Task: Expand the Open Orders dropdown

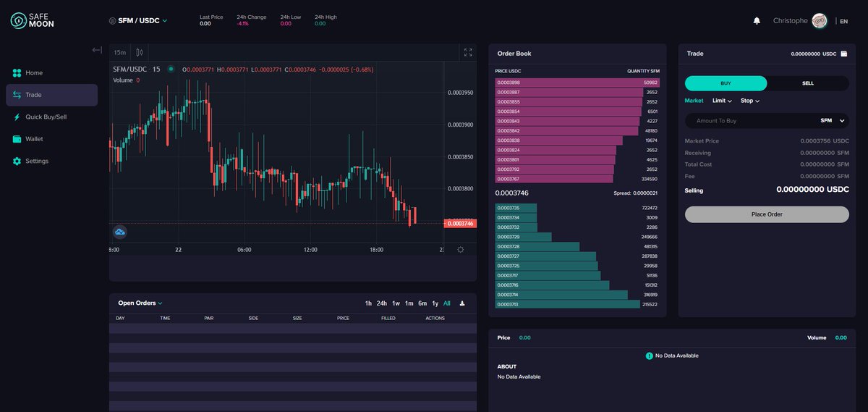Action: tap(140, 303)
